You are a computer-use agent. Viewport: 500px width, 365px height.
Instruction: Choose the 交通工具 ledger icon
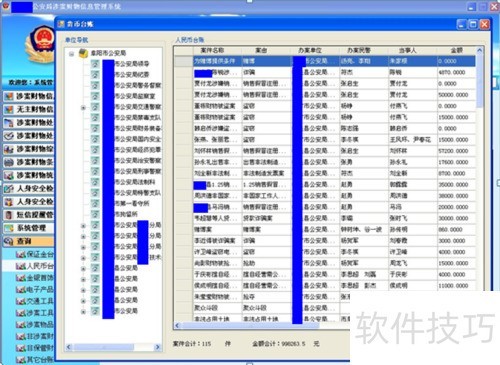click(21, 301)
